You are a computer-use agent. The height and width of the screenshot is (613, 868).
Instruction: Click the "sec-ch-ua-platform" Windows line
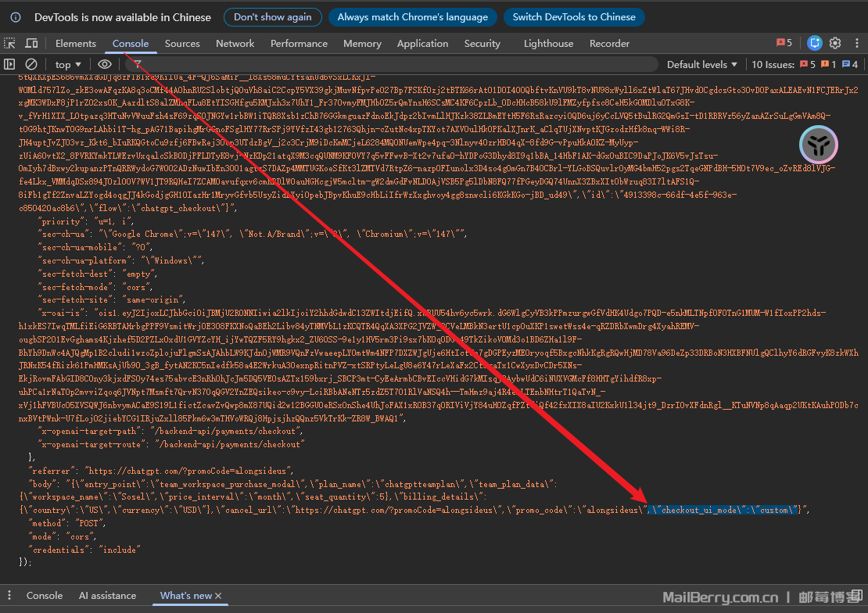pos(121,261)
